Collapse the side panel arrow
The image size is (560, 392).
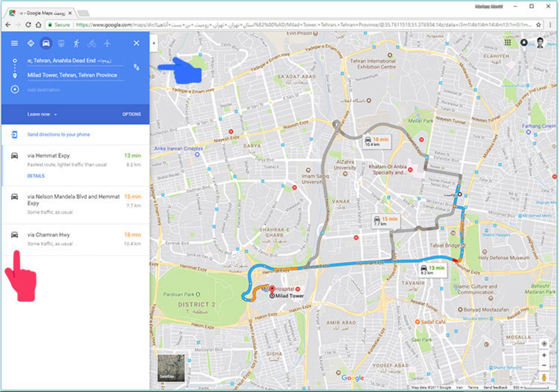[154, 43]
